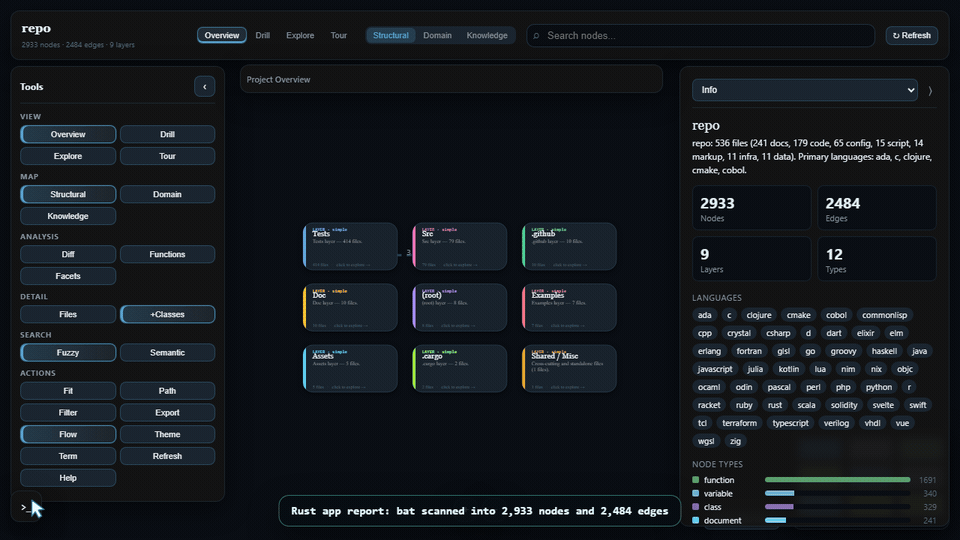
Task: Click the 12 Types stat card
Action: [877, 259]
